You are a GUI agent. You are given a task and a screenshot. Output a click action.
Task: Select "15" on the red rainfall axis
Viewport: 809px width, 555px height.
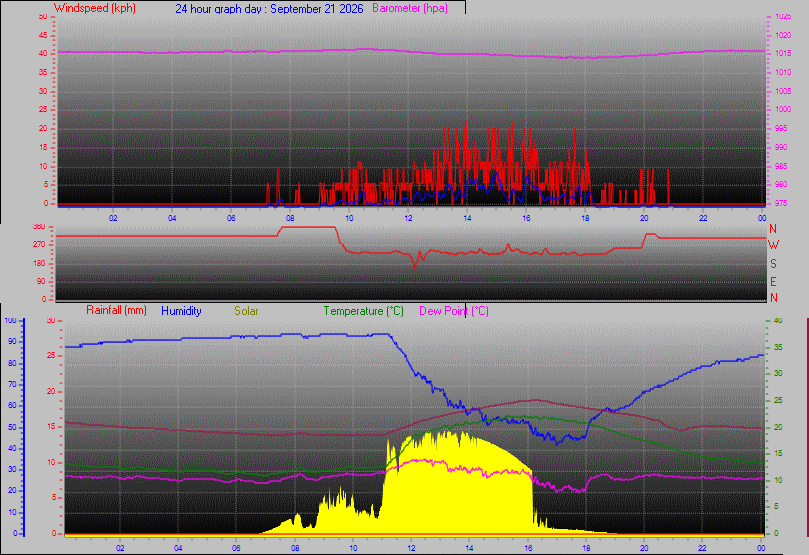[x=51, y=427]
